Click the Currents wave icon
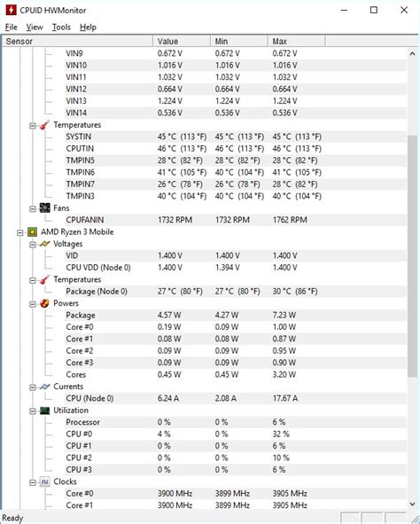Screen dimensions: 420x524 click(x=44, y=387)
